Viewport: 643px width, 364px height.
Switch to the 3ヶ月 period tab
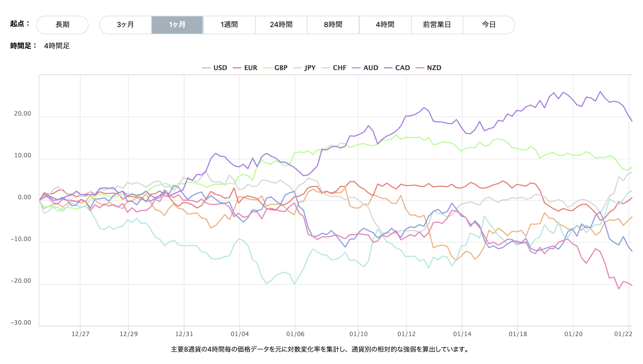click(x=125, y=25)
